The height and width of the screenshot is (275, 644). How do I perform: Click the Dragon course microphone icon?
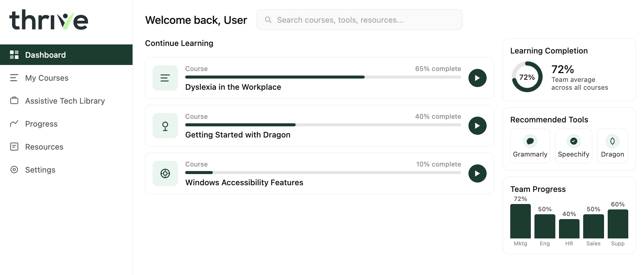(165, 126)
